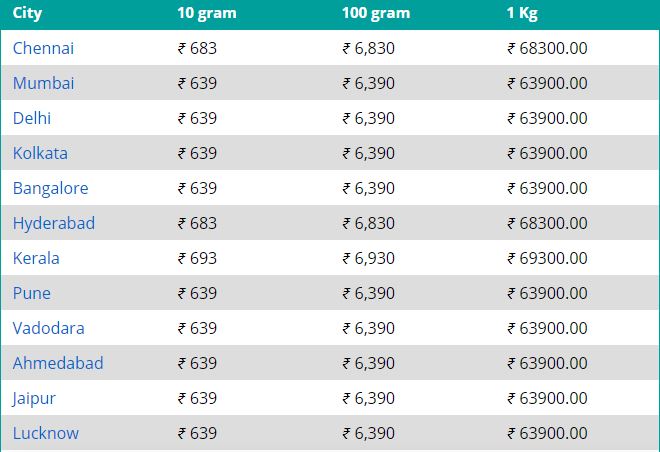Open the Pune city link
The height and width of the screenshot is (452, 660).
[x=32, y=293]
